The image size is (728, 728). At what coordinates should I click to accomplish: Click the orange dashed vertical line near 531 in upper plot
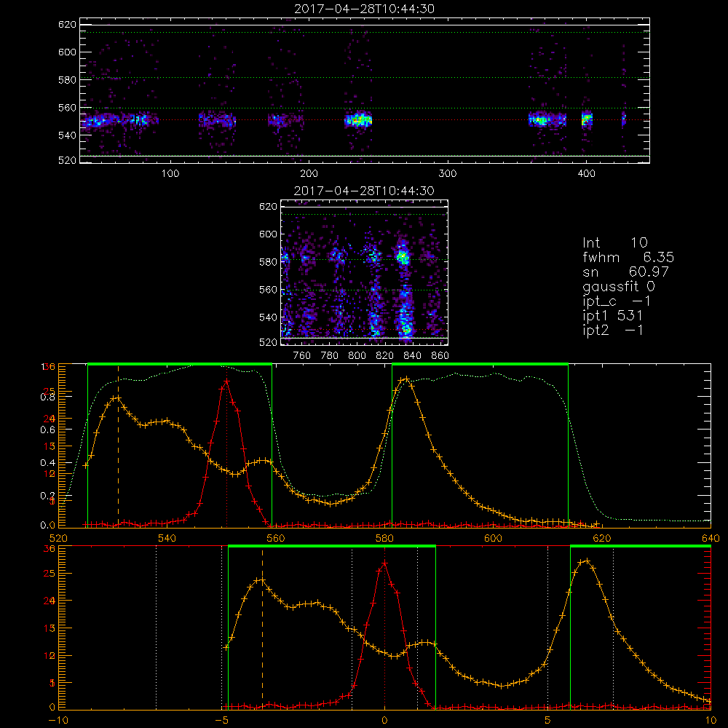pyautogui.click(x=118, y=446)
